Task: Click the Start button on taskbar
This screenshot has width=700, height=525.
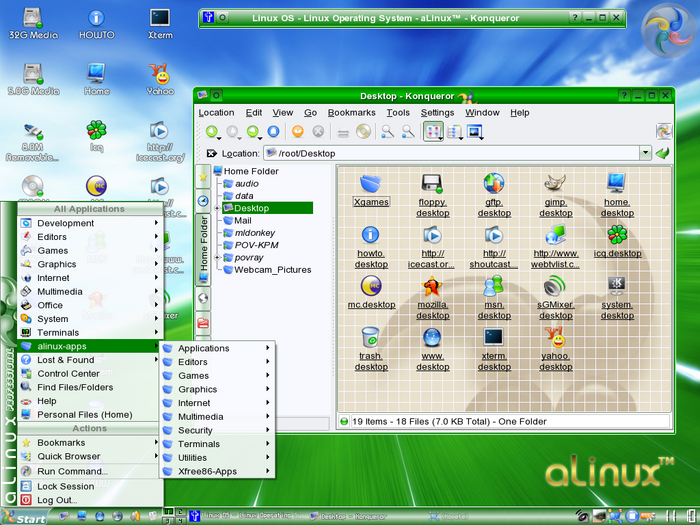Action: pyautogui.click(x=25, y=517)
